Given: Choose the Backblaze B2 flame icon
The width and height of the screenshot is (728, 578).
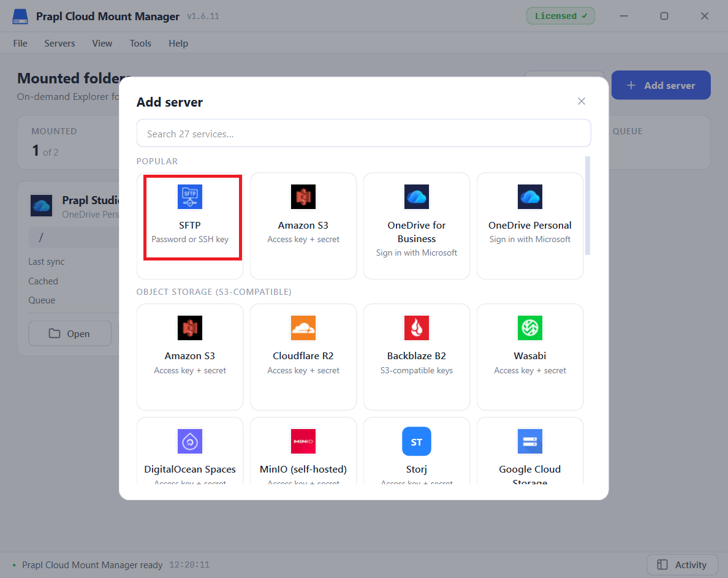Looking at the screenshot, I should coord(417,328).
